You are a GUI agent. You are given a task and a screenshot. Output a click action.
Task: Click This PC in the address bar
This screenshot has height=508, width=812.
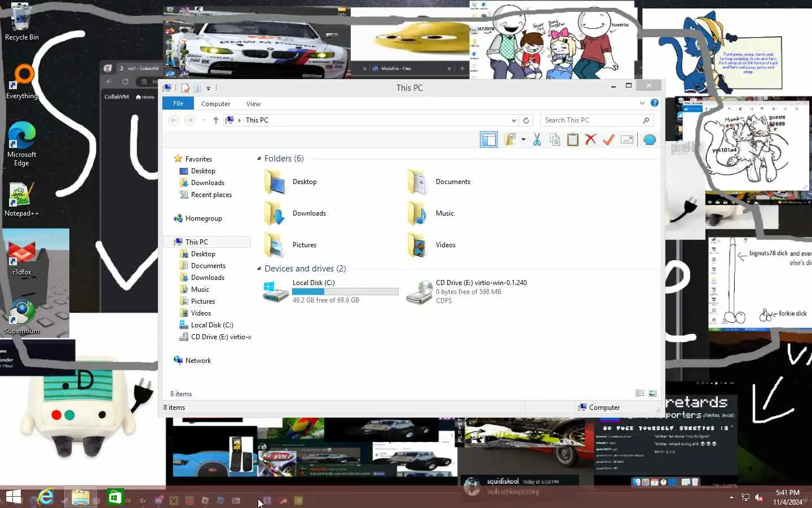pyautogui.click(x=257, y=120)
